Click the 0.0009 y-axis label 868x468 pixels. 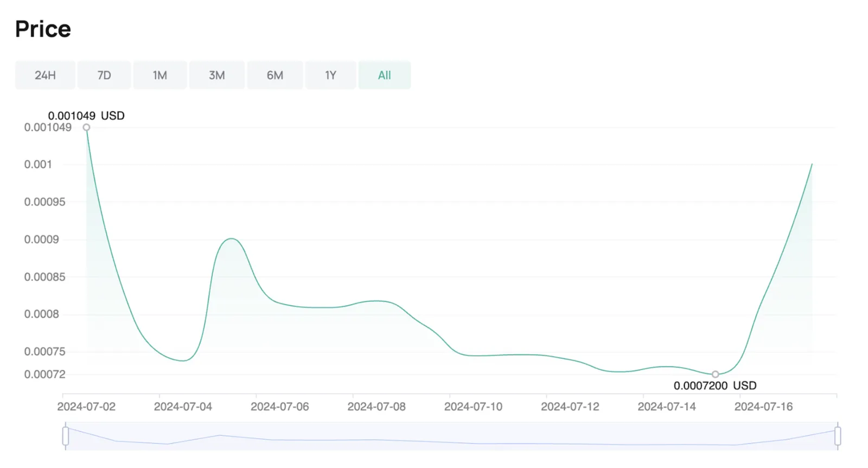coord(41,239)
